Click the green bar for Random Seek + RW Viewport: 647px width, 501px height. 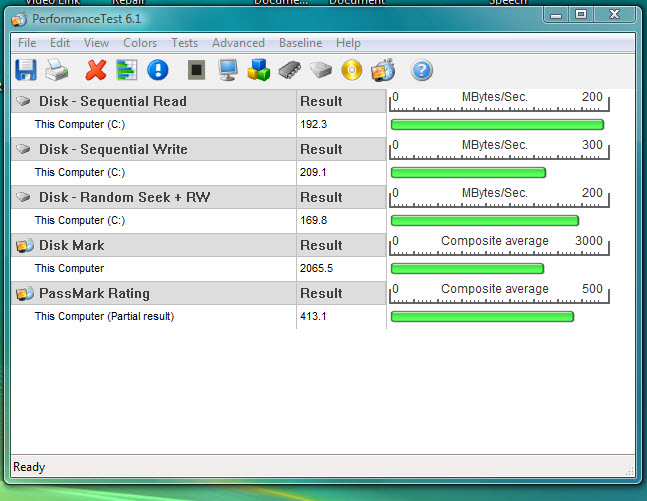[x=485, y=220]
